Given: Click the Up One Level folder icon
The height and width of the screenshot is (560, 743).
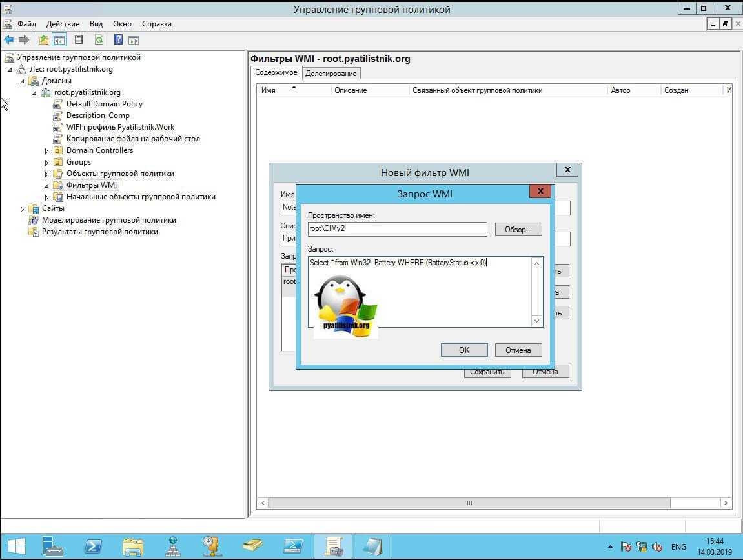Looking at the screenshot, I should pos(43,40).
